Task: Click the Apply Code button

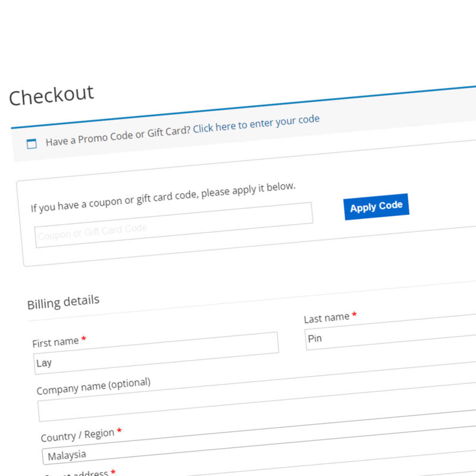Action: (377, 206)
